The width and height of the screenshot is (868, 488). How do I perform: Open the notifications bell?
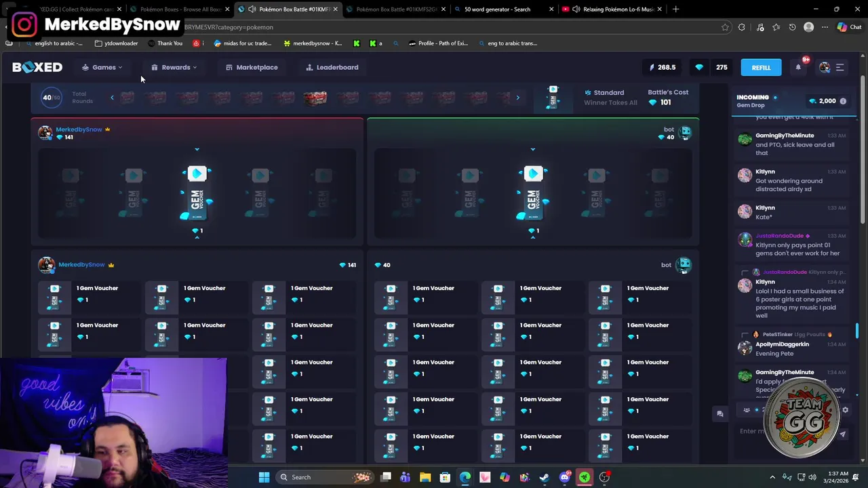(798, 67)
